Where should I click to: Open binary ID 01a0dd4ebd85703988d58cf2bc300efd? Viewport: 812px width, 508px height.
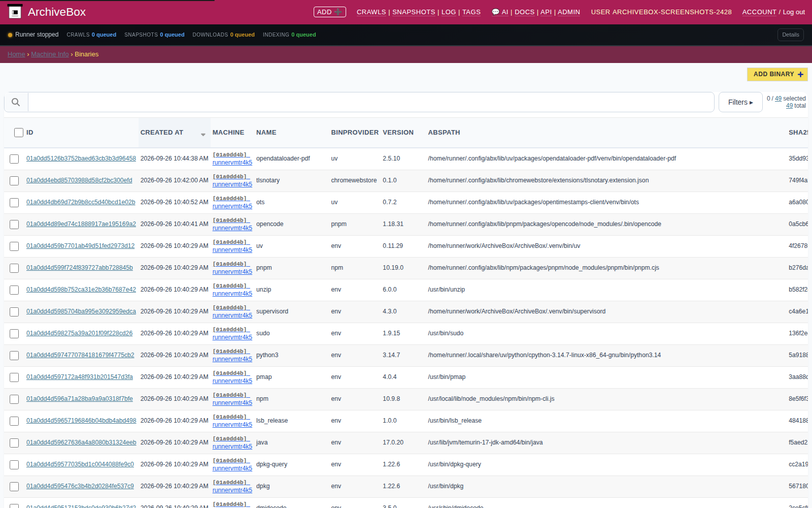point(79,180)
